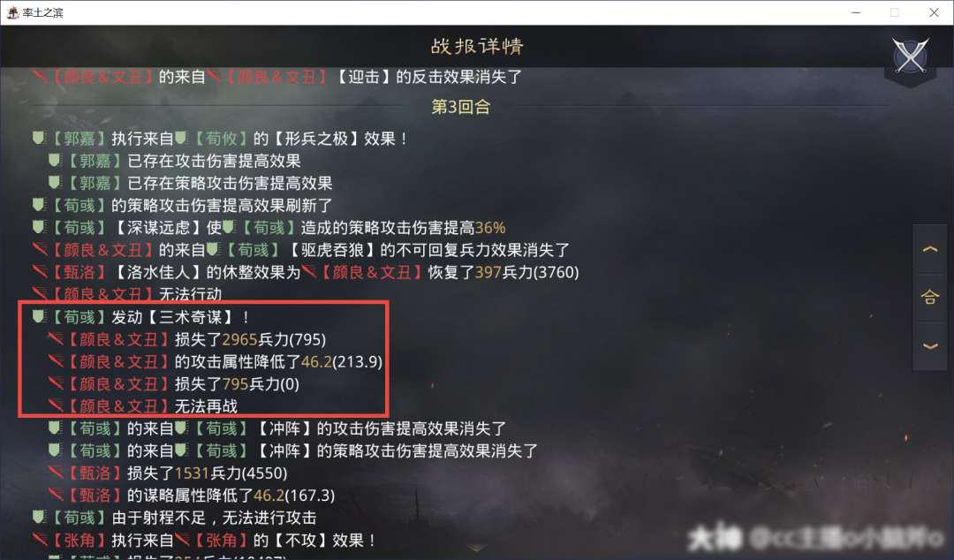
Task: Jump to next round with down chevron
Action: (x=929, y=345)
